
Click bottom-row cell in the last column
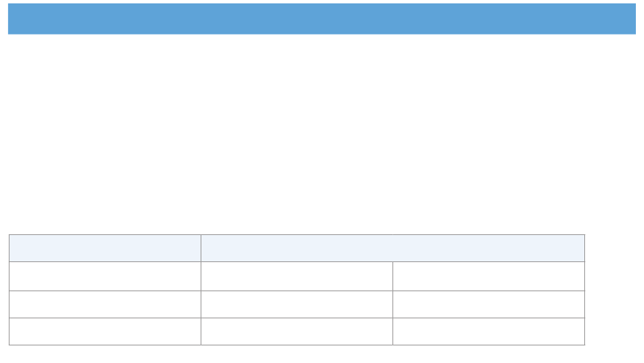pyautogui.click(x=489, y=331)
